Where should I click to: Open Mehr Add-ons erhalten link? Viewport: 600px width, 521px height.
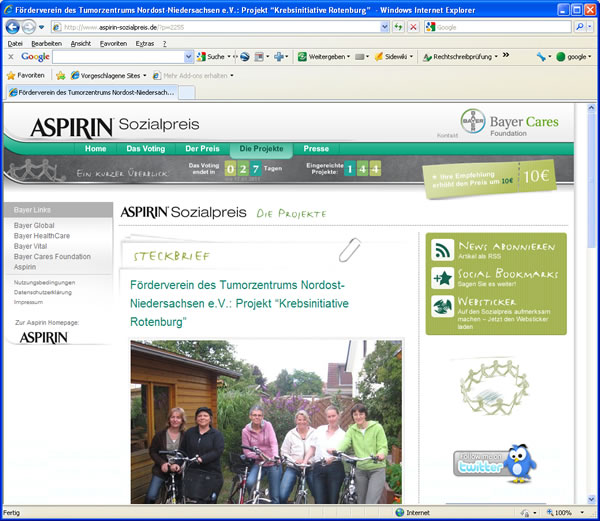tap(193, 76)
